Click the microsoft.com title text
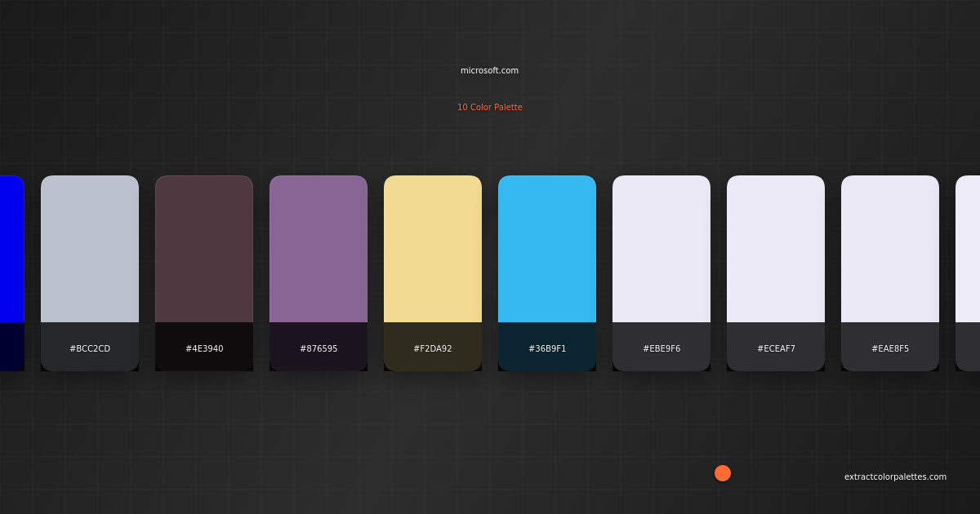This screenshot has height=514, width=980. (489, 70)
